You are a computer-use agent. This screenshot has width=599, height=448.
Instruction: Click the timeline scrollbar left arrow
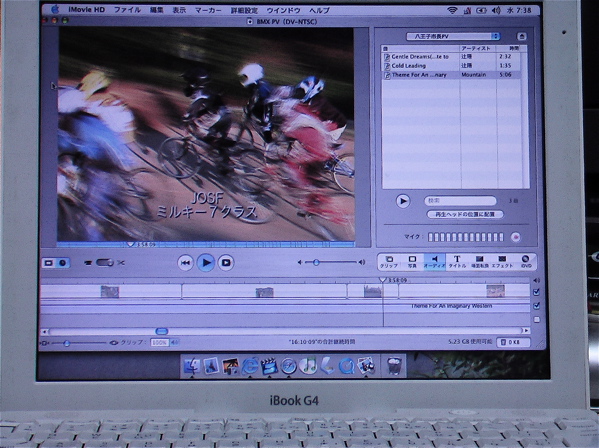pyautogui.click(x=44, y=332)
